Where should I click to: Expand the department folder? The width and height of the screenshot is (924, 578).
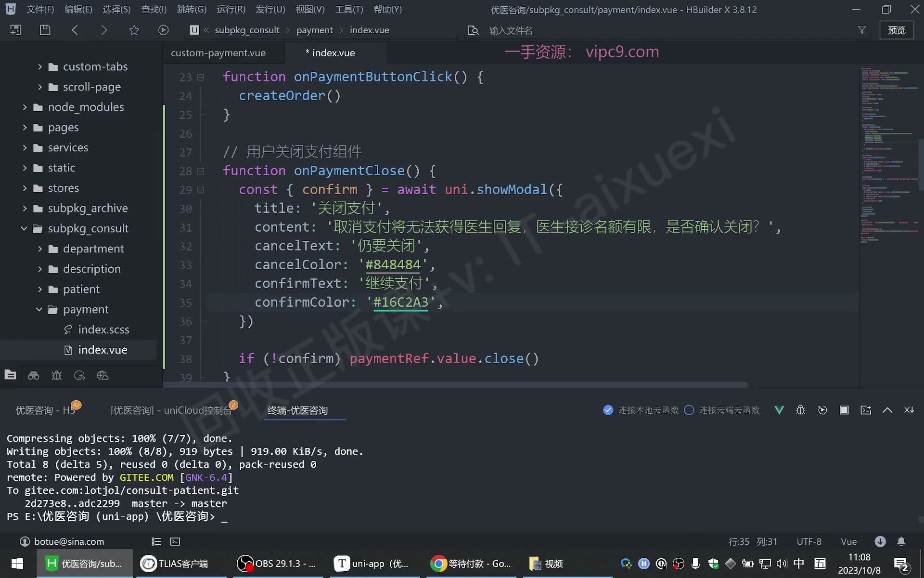(x=40, y=249)
